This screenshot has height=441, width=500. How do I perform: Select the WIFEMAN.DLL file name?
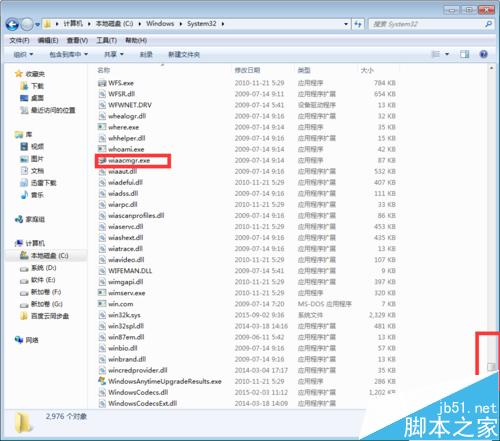pyautogui.click(x=130, y=271)
